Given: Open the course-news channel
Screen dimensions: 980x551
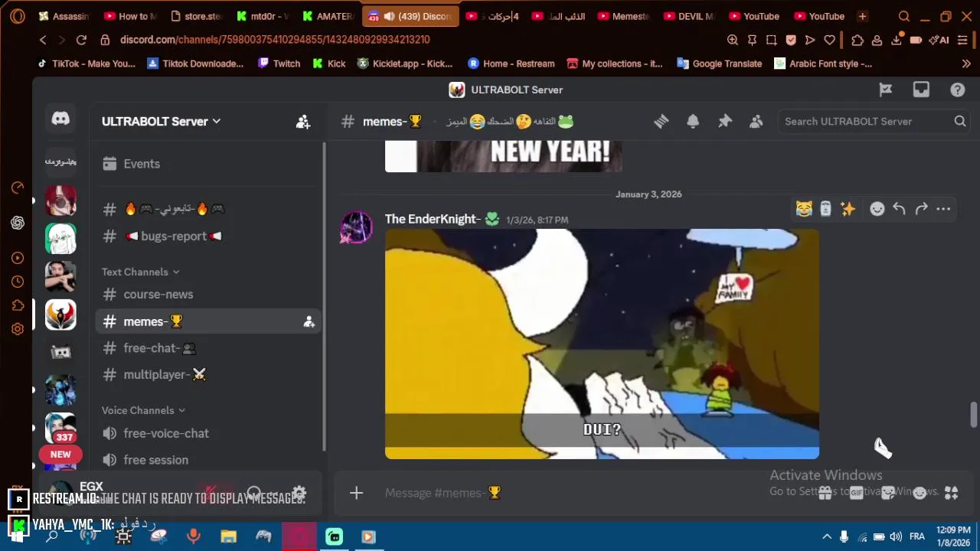Looking at the screenshot, I should coord(208,294).
